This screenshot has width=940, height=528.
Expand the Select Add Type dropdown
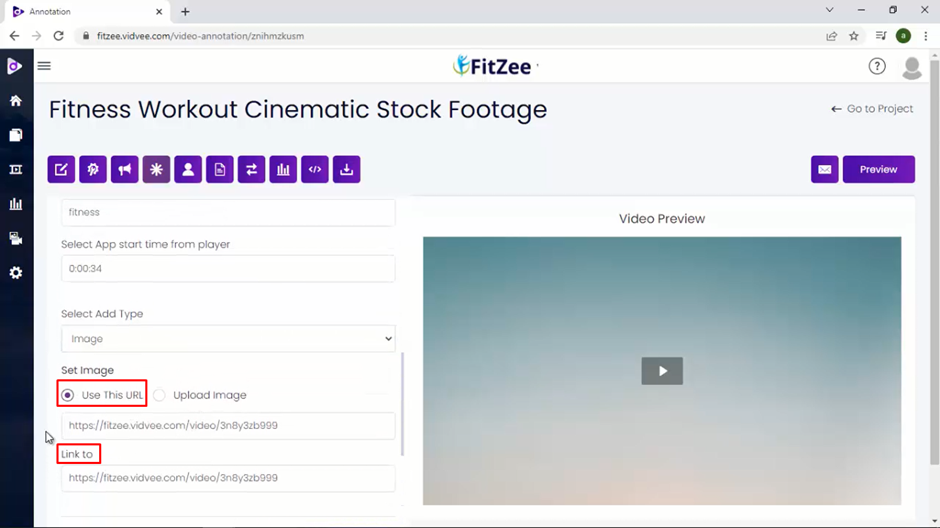click(228, 339)
